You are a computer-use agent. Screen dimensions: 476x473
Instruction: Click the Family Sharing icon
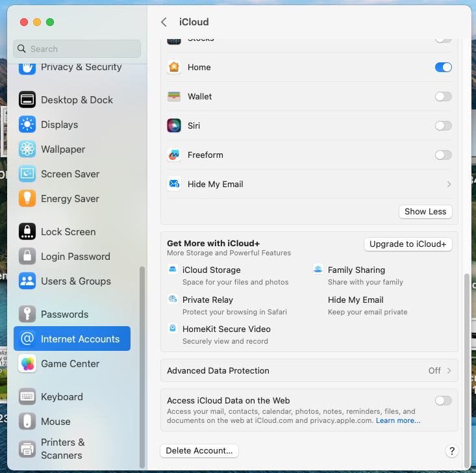318,269
